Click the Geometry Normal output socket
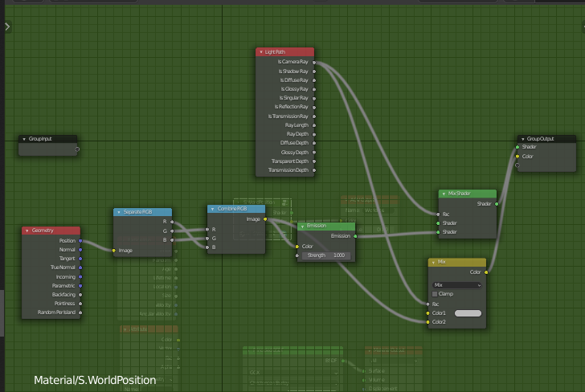The height and width of the screenshot is (392, 585). pos(80,250)
